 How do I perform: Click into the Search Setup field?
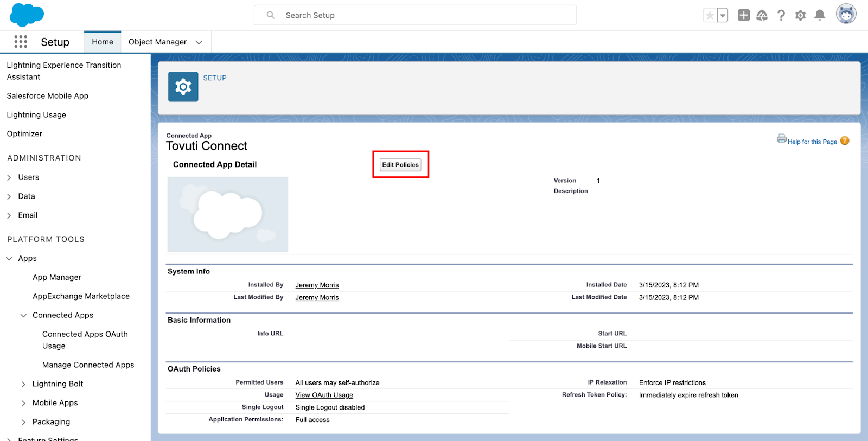(415, 15)
